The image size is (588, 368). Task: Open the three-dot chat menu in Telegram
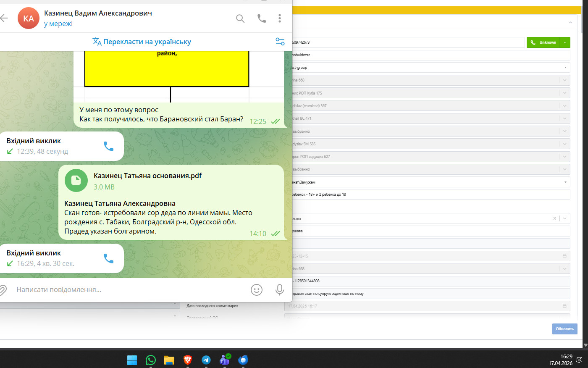tap(280, 18)
